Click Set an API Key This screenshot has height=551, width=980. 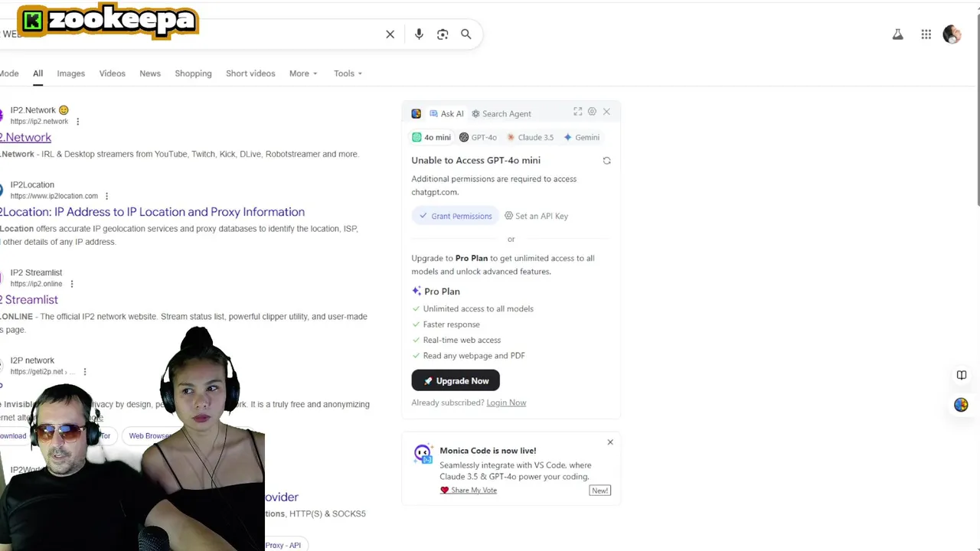coord(536,216)
